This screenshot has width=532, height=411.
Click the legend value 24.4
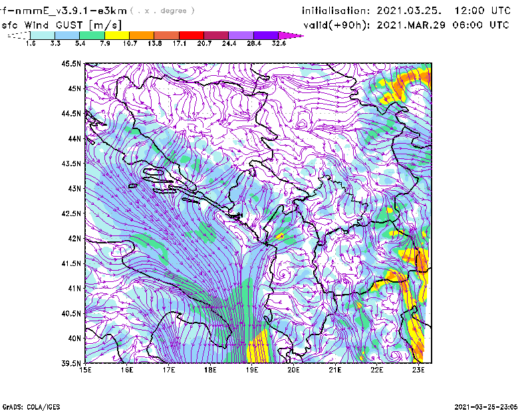tap(229, 43)
